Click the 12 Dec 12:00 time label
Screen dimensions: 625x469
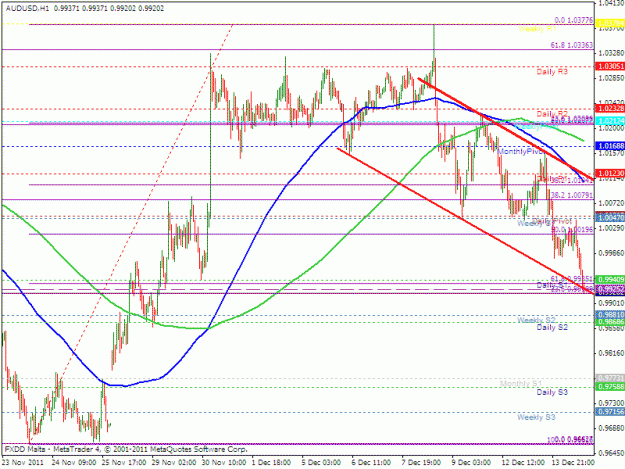click(523, 462)
